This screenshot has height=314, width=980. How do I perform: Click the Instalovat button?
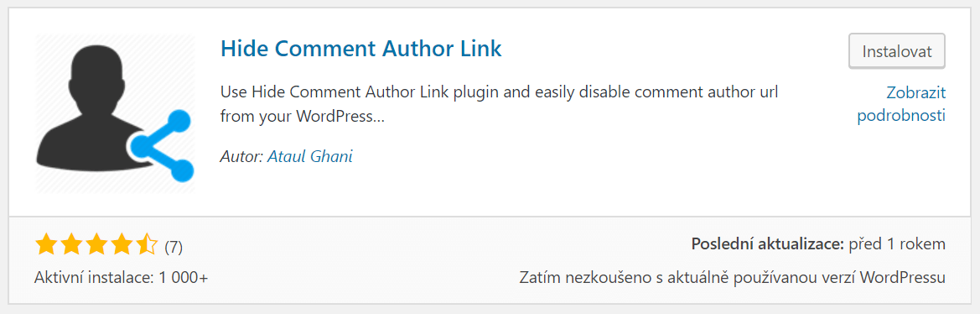897,51
